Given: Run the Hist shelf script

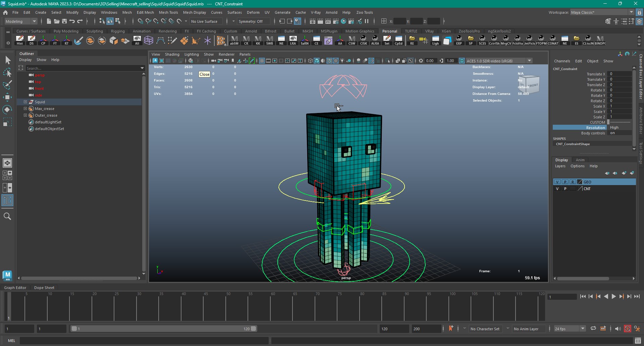Looking at the screenshot, I should (20, 40).
